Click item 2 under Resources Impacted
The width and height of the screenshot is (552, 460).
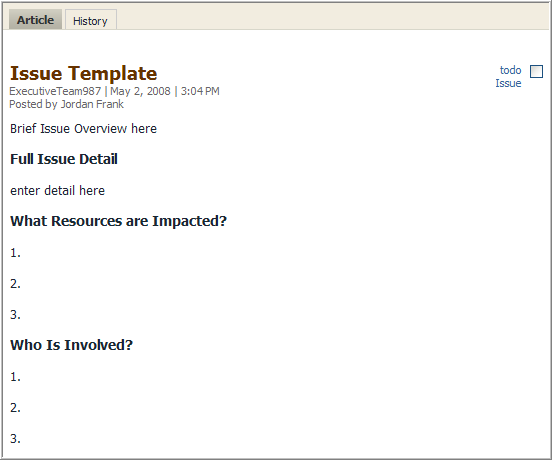click(x=15, y=284)
